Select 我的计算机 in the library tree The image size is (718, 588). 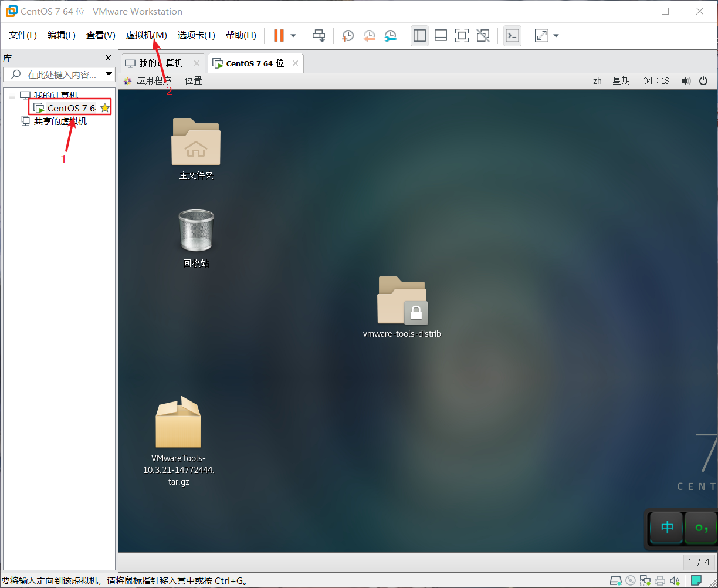point(49,95)
